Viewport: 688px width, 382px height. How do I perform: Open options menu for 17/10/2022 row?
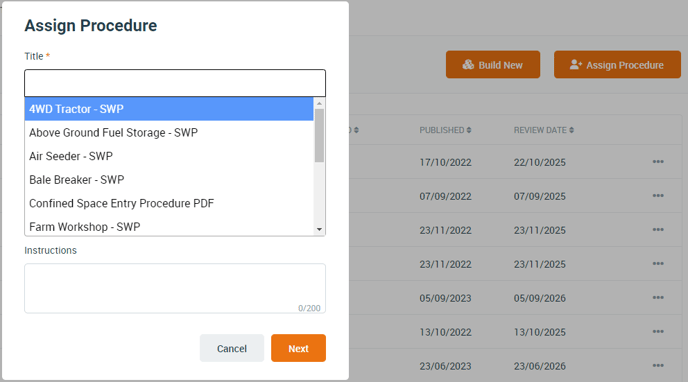[x=658, y=162]
